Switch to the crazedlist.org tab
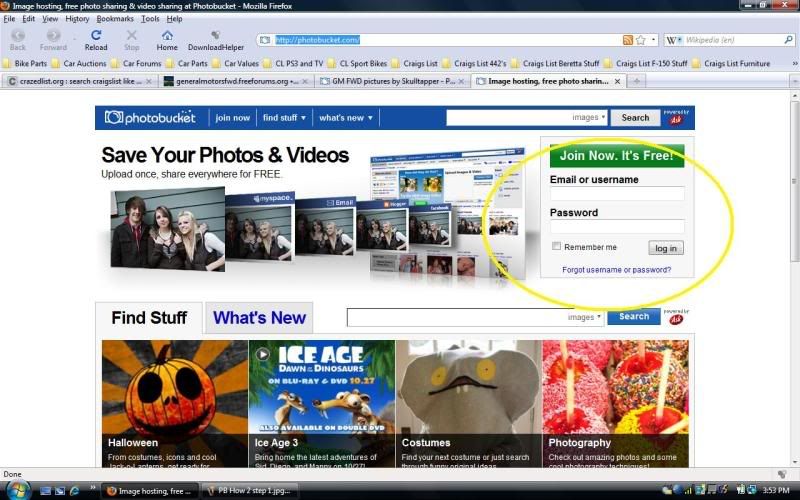This screenshot has height=500, width=800. pos(79,81)
